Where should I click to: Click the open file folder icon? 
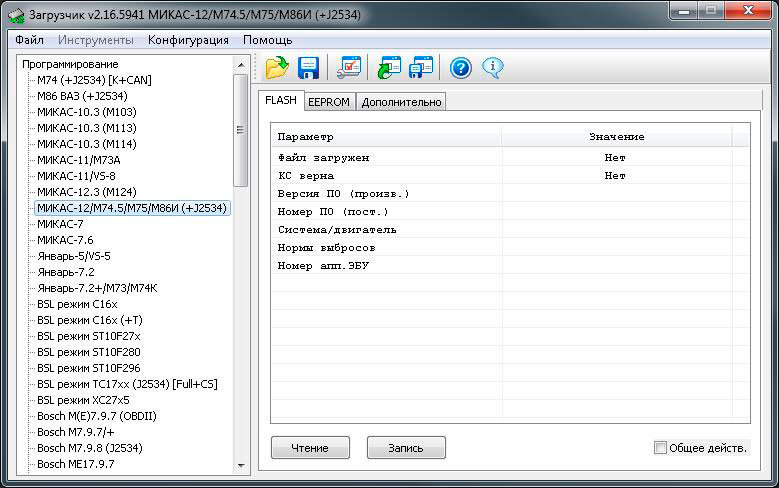(277, 68)
